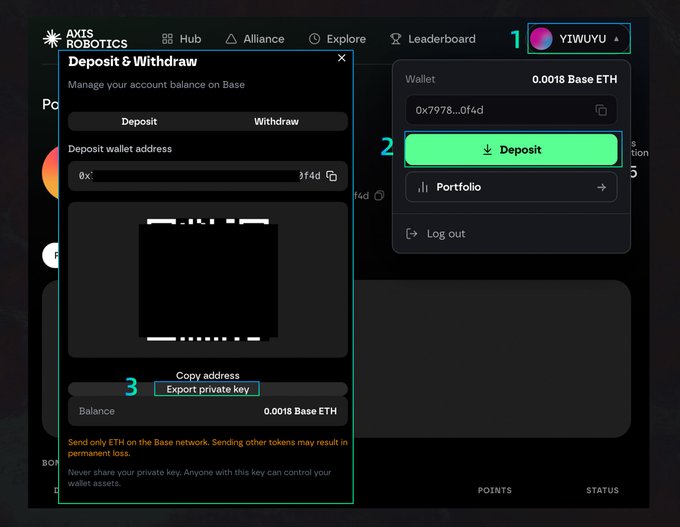Click the Portfolio arrow icon
680x527 pixels.
click(x=602, y=187)
